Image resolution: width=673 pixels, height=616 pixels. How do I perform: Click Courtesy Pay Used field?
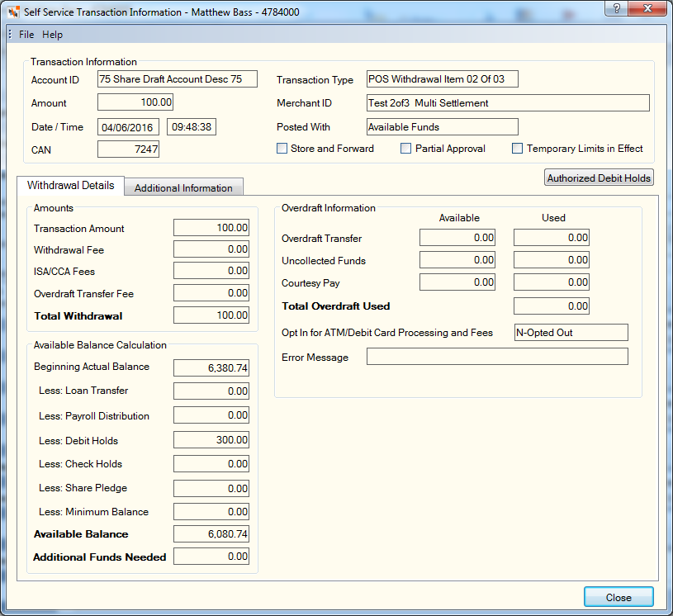(552, 282)
